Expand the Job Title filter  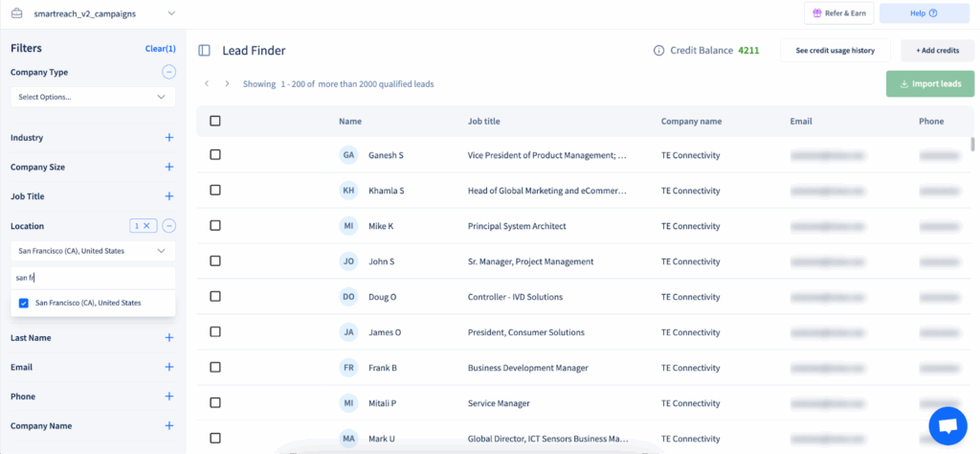click(x=168, y=196)
